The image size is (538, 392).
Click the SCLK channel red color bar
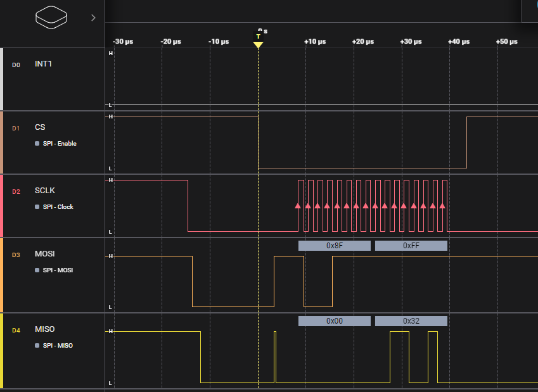point(1,206)
